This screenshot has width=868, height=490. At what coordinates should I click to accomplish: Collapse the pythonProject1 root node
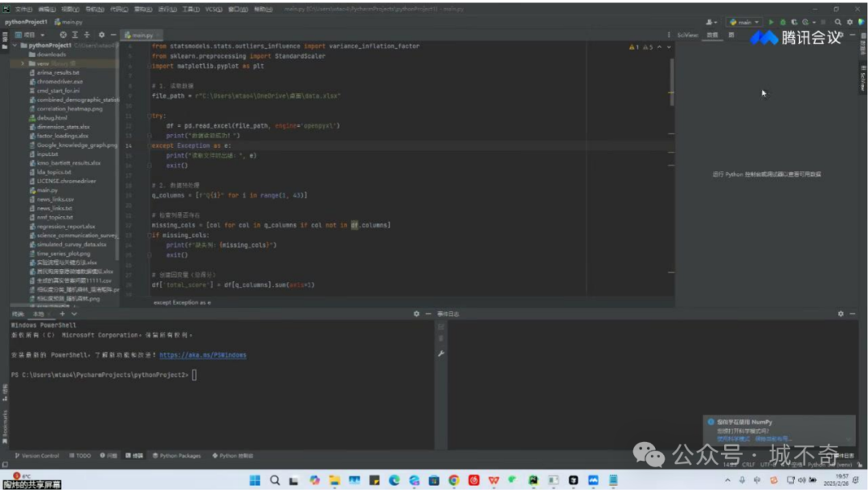tap(15, 45)
